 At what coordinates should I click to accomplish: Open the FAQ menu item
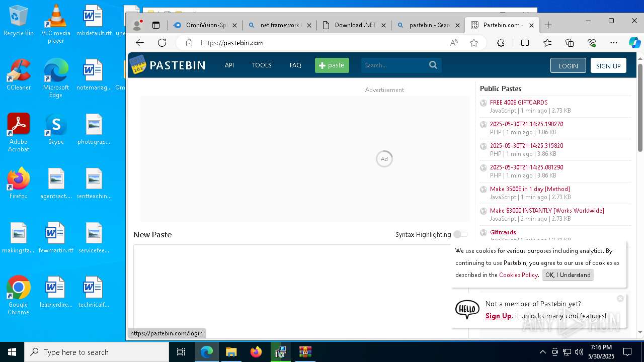pos(295,65)
